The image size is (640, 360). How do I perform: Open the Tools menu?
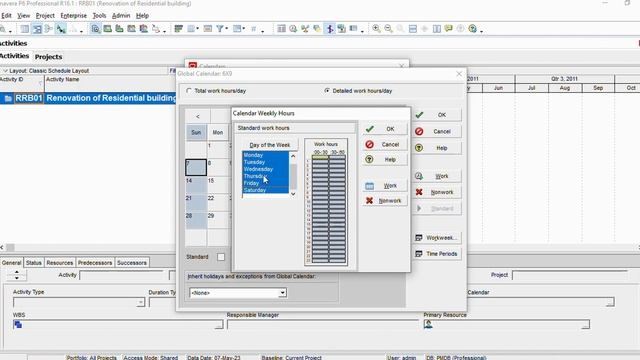coord(99,16)
